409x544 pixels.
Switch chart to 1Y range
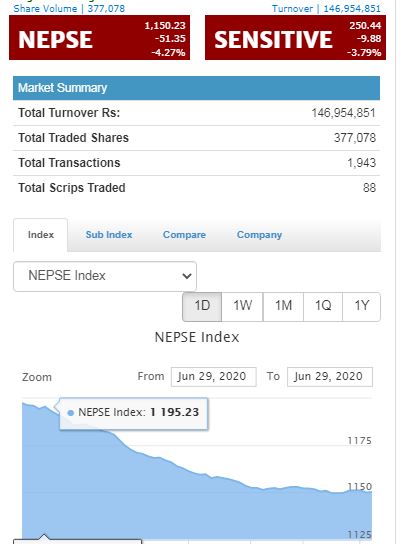tap(361, 306)
